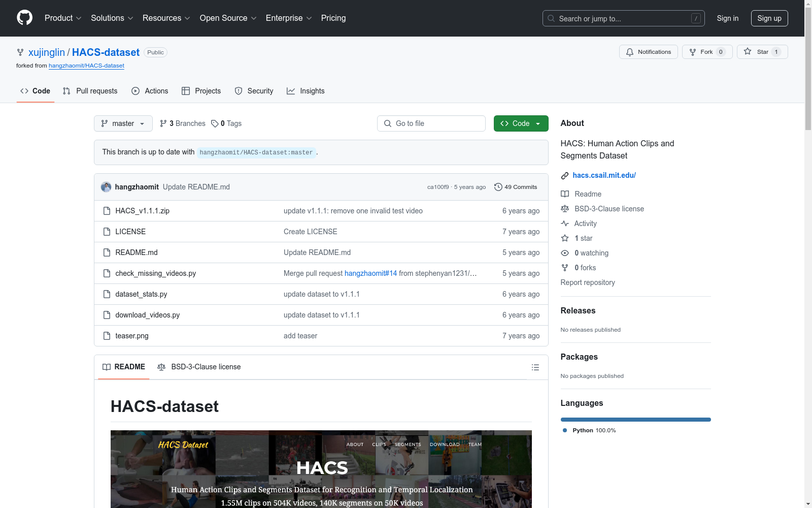Open check_missing_videos.py file
The height and width of the screenshot is (508, 812).
tap(156, 273)
